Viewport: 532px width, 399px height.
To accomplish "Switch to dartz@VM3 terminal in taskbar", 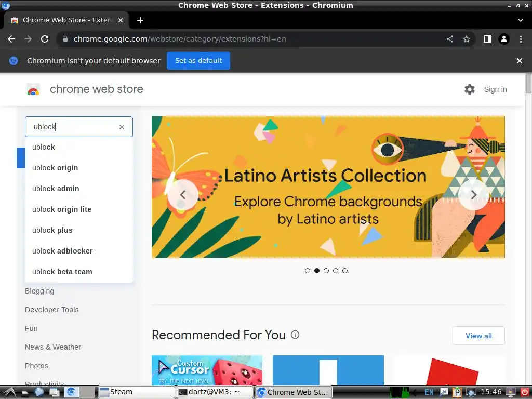I will (x=215, y=392).
